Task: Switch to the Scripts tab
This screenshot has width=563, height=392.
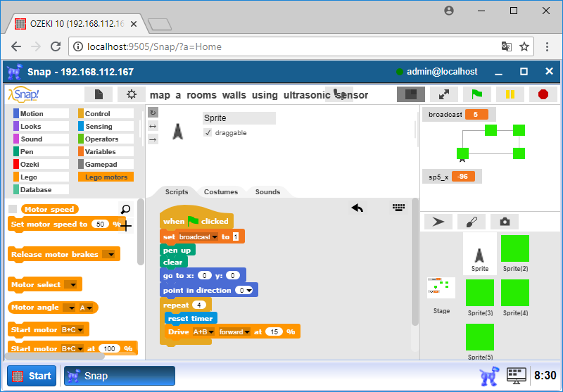Action: pyautogui.click(x=177, y=191)
